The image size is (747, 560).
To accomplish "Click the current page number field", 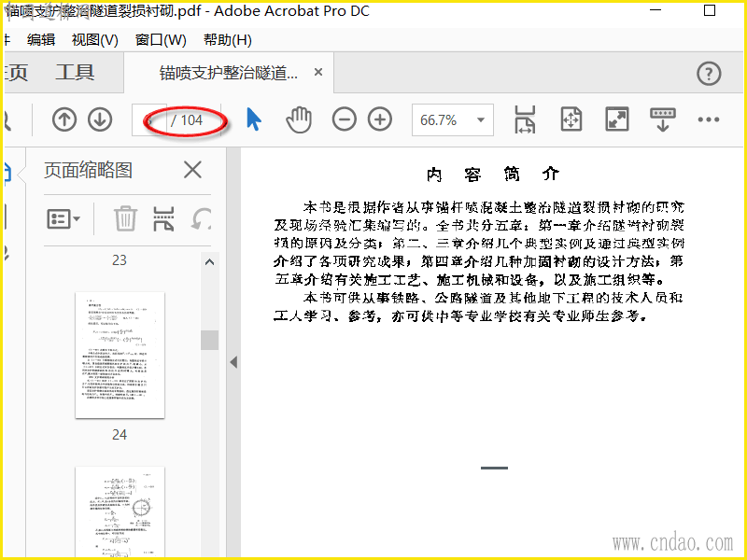I will (x=149, y=120).
